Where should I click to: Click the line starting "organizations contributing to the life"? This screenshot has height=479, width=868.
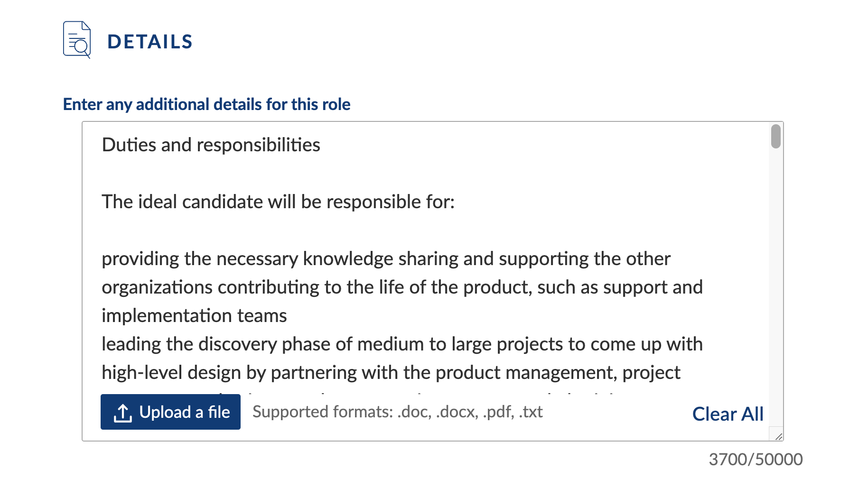tap(401, 287)
